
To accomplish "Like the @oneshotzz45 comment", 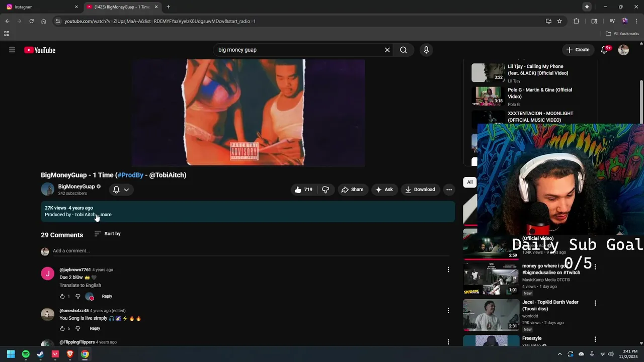I will [62, 329].
